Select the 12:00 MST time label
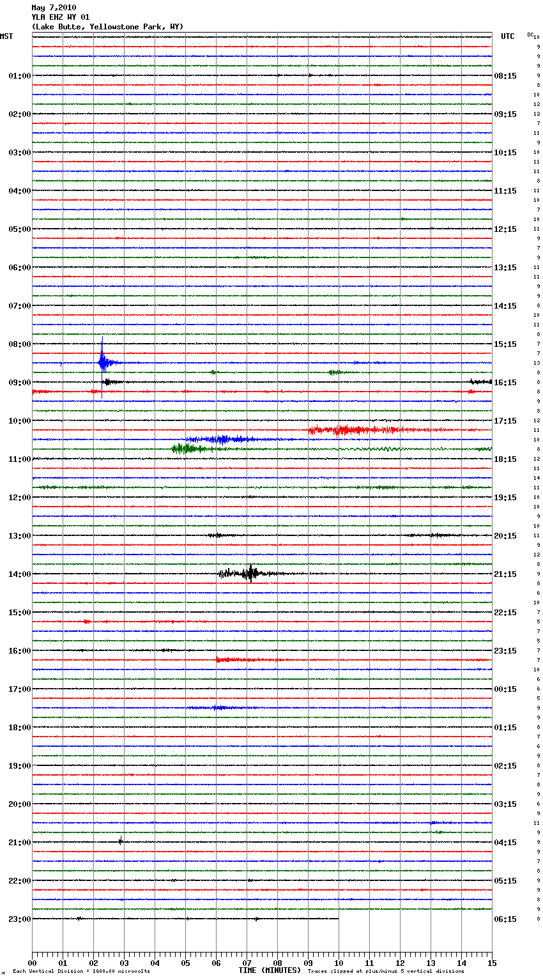 click(x=19, y=498)
